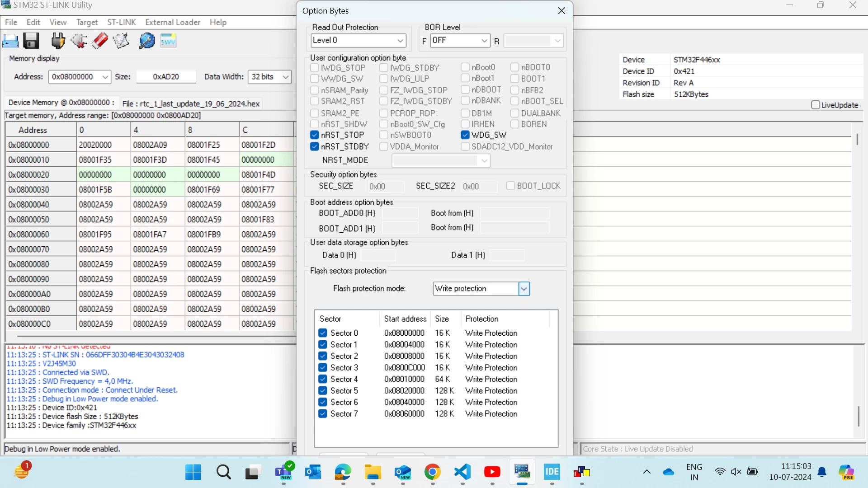Click the floppy disk Save icon
868x488 pixels.
tap(31, 41)
